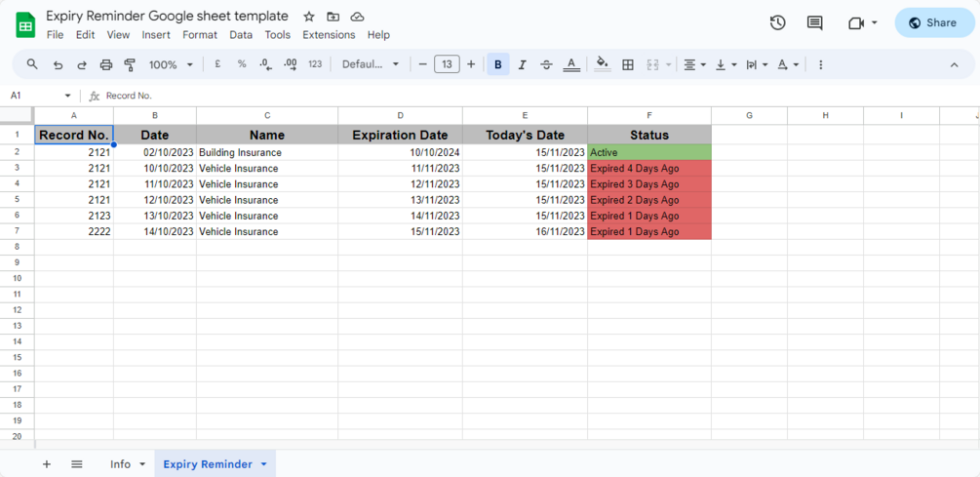Image resolution: width=980 pixels, height=477 pixels.
Task: Open the borders tool
Action: point(628,64)
